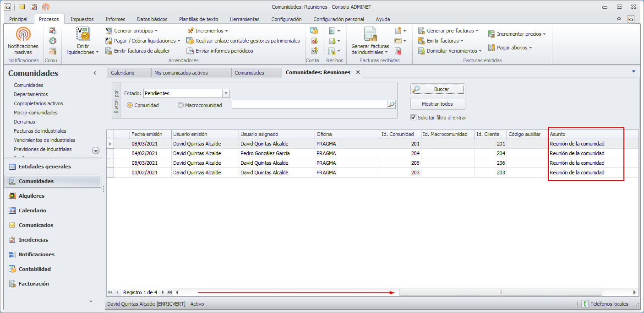This screenshot has width=644, height=313.
Task: Select Comunidad radio button
Action: pyautogui.click(x=130, y=105)
